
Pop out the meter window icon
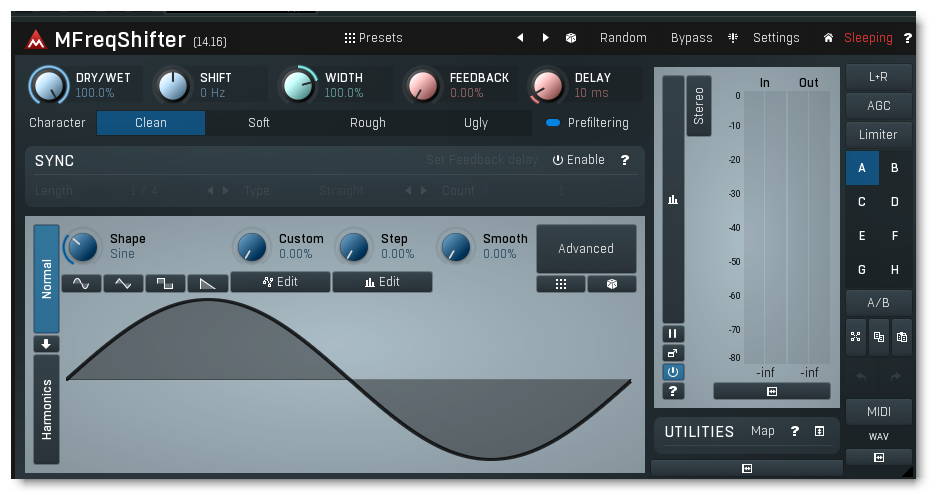pos(673,353)
